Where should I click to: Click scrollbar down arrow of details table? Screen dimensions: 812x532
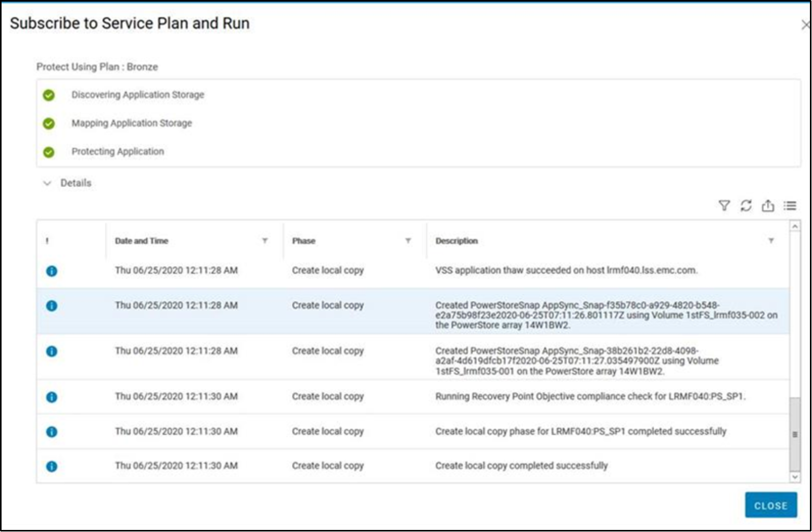[795, 477]
